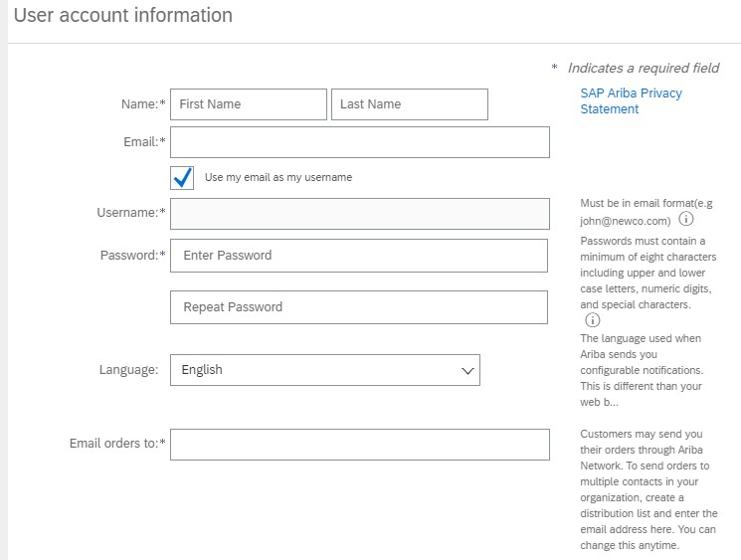
Task: Focus the First Name text field
Action: tap(249, 104)
